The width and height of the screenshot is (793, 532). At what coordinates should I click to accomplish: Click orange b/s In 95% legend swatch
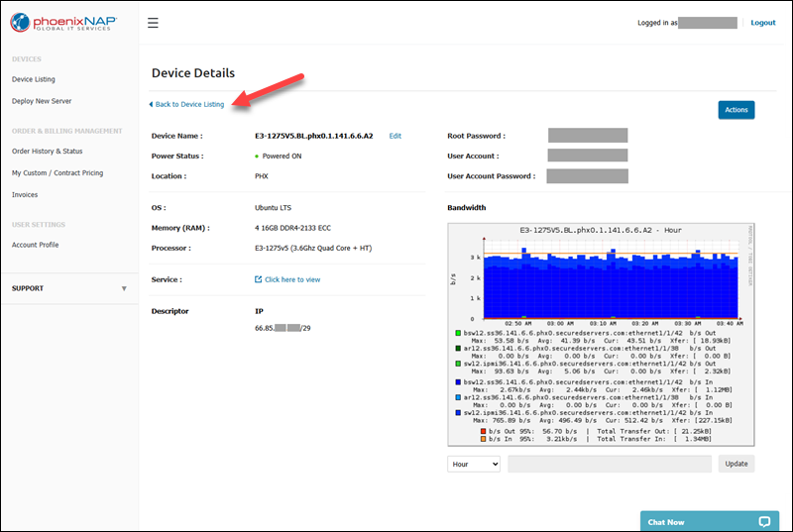[483, 439]
